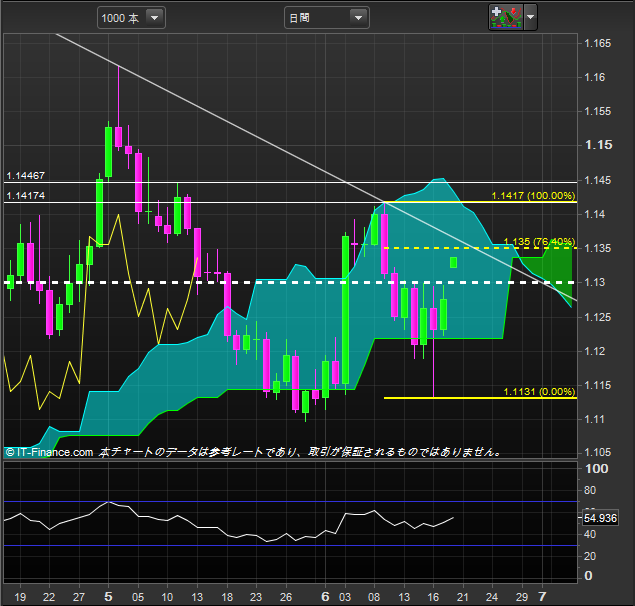This screenshot has width=635, height=606.
Task: Click the month 6 date axis marker
Action: click(x=325, y=597)
